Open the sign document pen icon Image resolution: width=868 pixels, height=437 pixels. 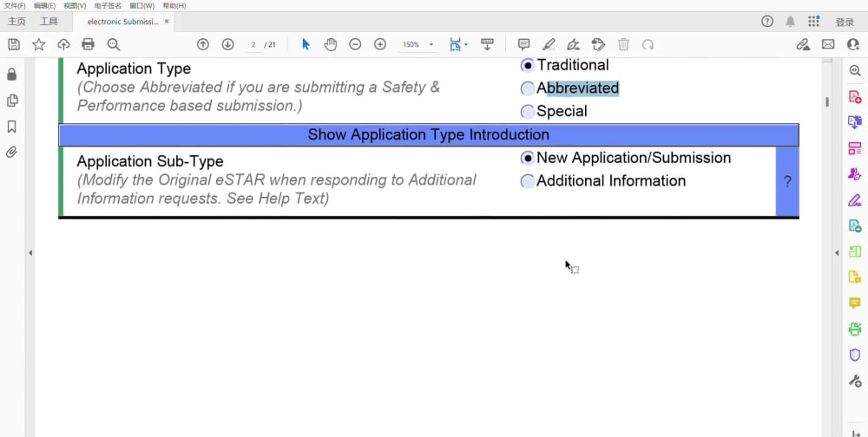point(574,44)
